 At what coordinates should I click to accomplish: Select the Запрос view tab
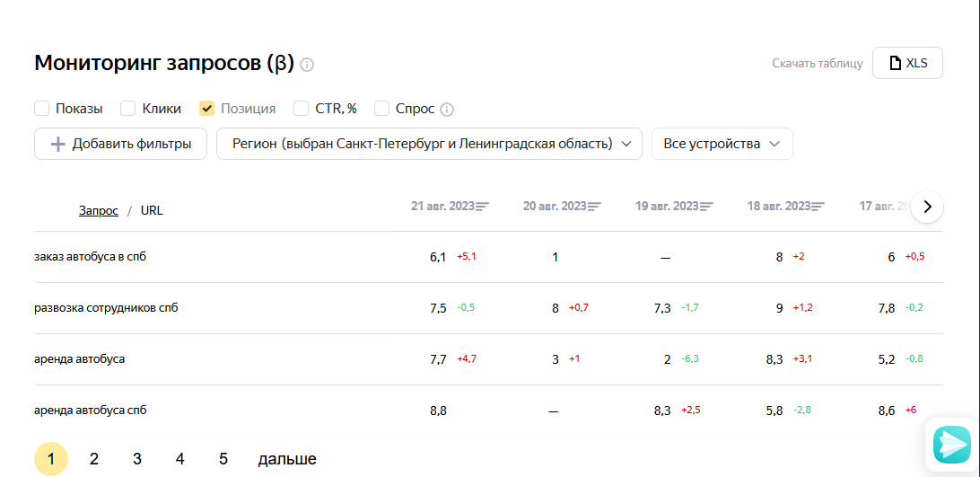click(99, 211)
